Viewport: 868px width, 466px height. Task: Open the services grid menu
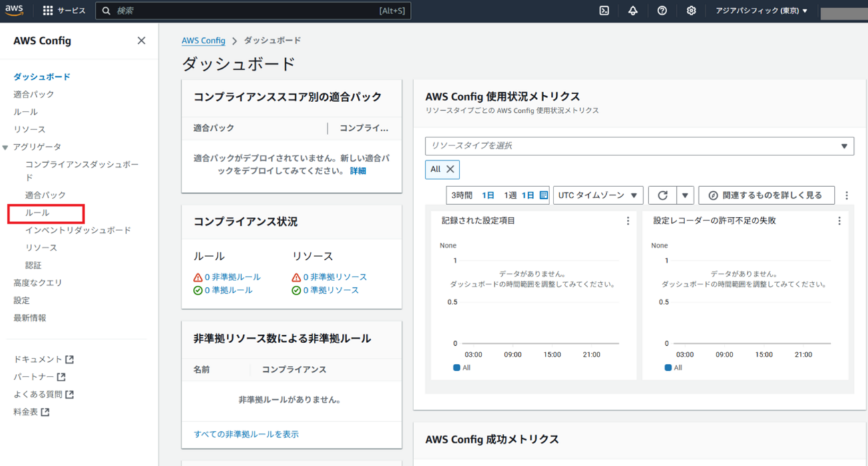[48, 11]
